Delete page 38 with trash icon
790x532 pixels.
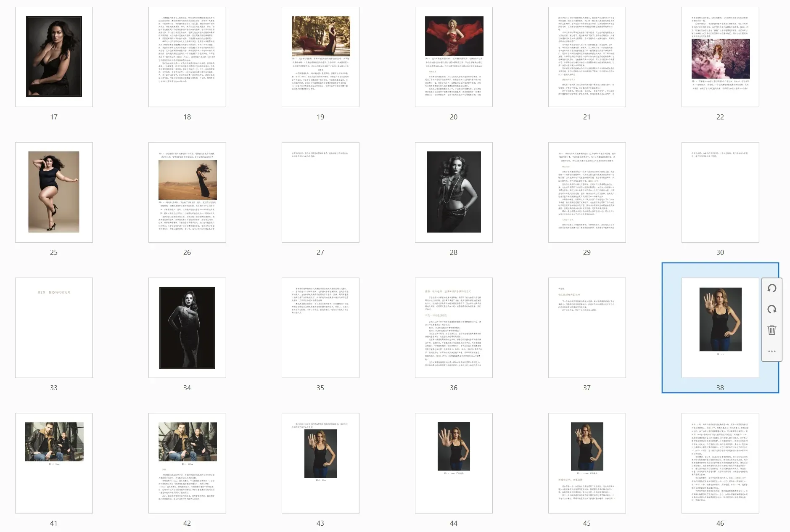pyautogui.click(x=772, y=330)
